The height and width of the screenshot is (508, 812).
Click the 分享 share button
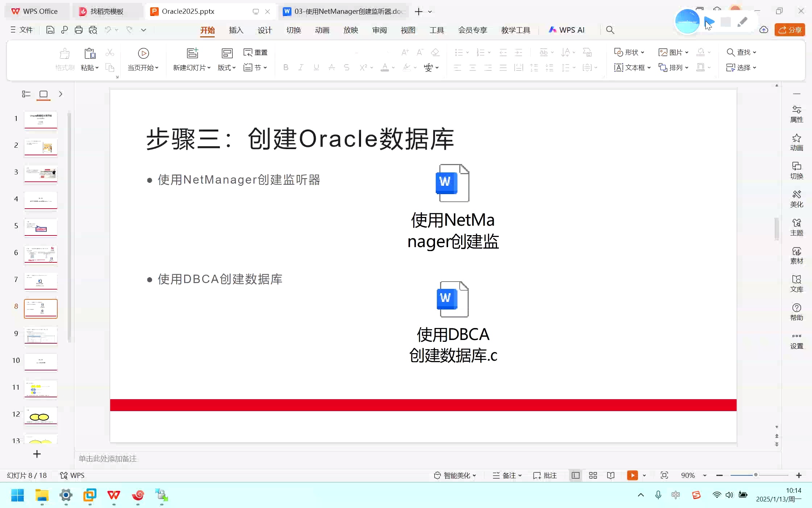790,30
